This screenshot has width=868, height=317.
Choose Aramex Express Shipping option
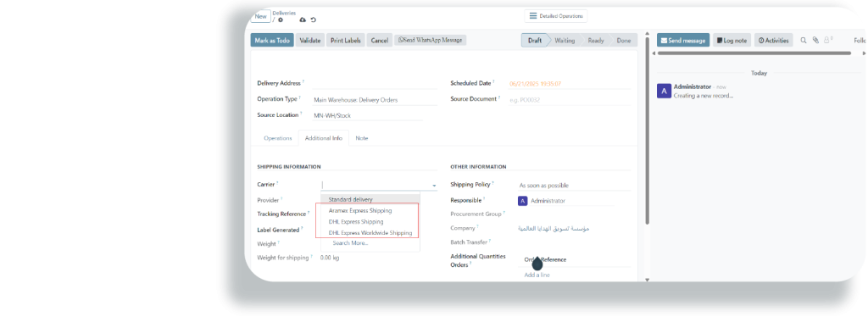click(370, 211)
